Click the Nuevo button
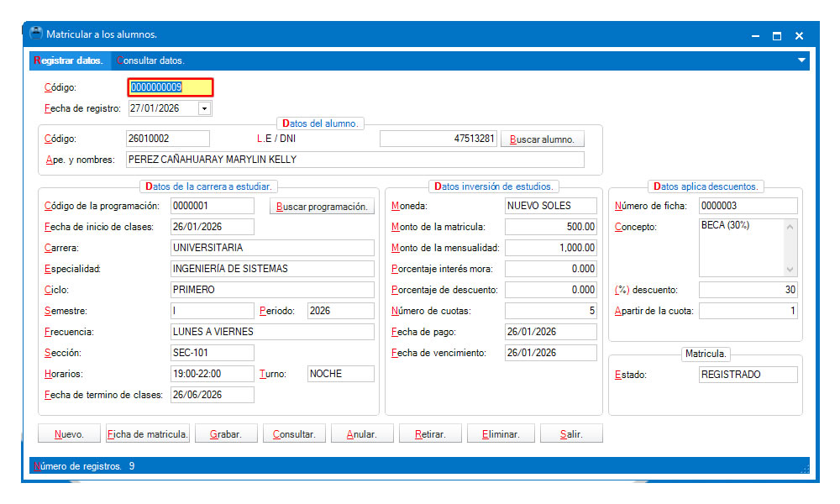This screenshot has height=504, width=840. 69,433
